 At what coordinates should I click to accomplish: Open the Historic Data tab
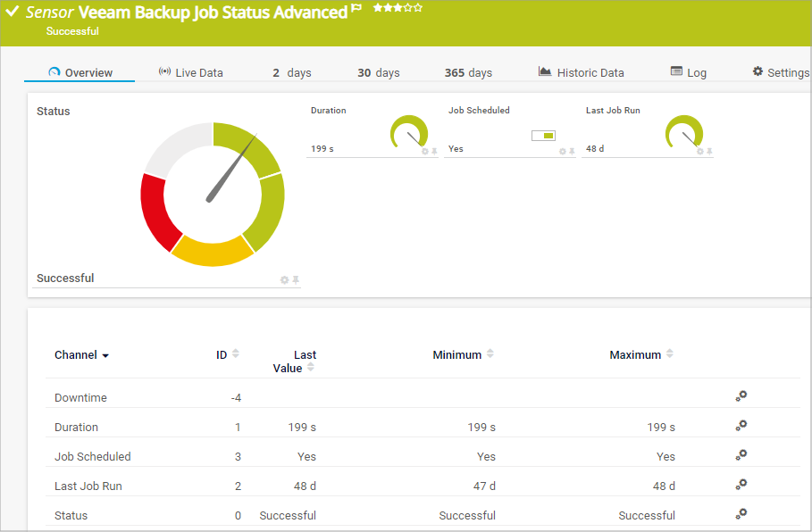[x=581, y=72]
